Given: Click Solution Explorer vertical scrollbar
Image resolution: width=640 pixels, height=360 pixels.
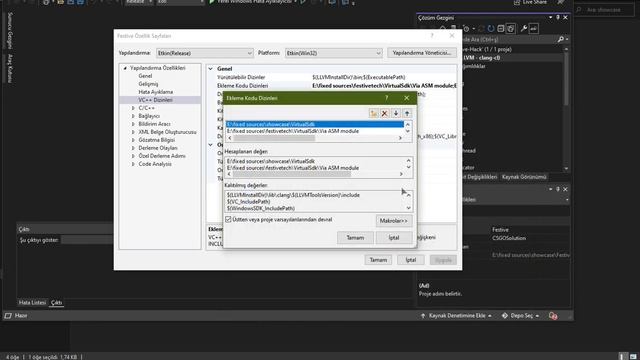Looking at the screenshot, I should [x=566, y=80].
